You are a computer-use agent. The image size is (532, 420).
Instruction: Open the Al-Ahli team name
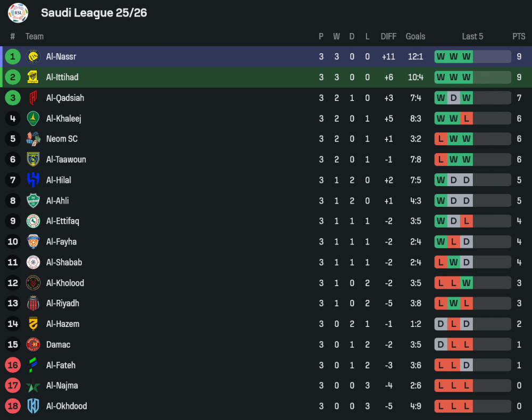57,201
